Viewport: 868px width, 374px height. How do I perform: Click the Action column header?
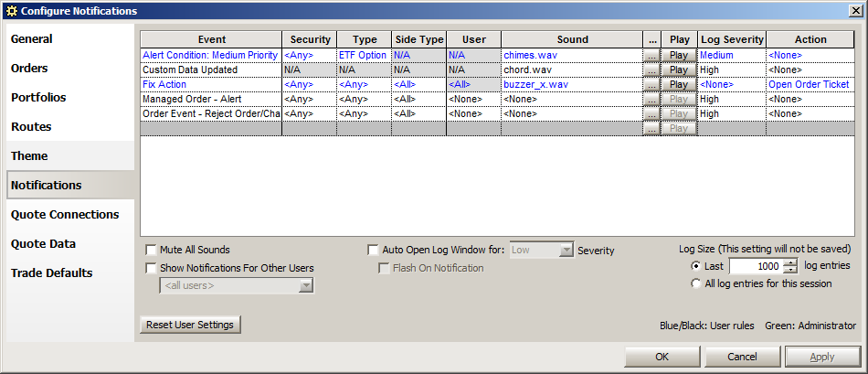pos(810,39)
